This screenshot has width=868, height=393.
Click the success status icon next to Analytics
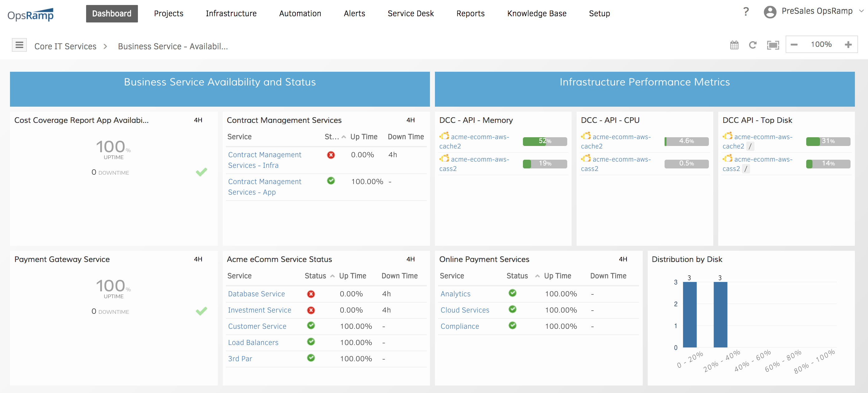[512, 293]
